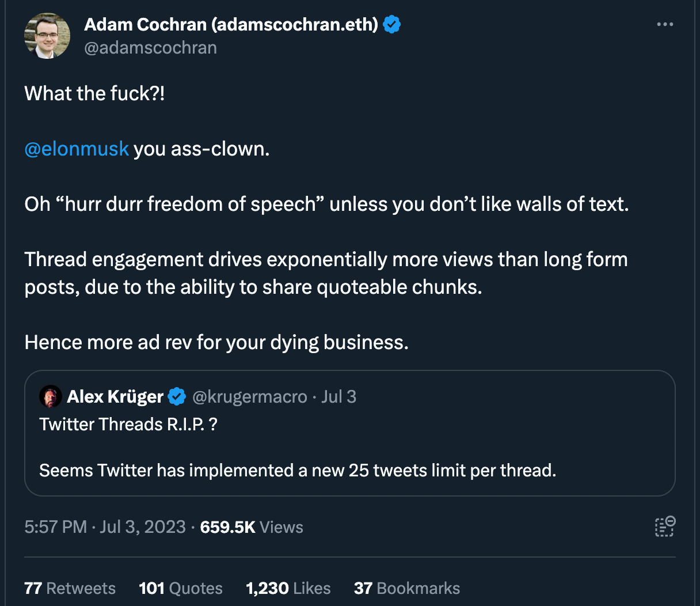This screenshot has height=606, width=700.
Task: Click the 5:57 PM · Jul 3, 2023 timestamp
Action: pyautogui.click(x=105, y=527)
